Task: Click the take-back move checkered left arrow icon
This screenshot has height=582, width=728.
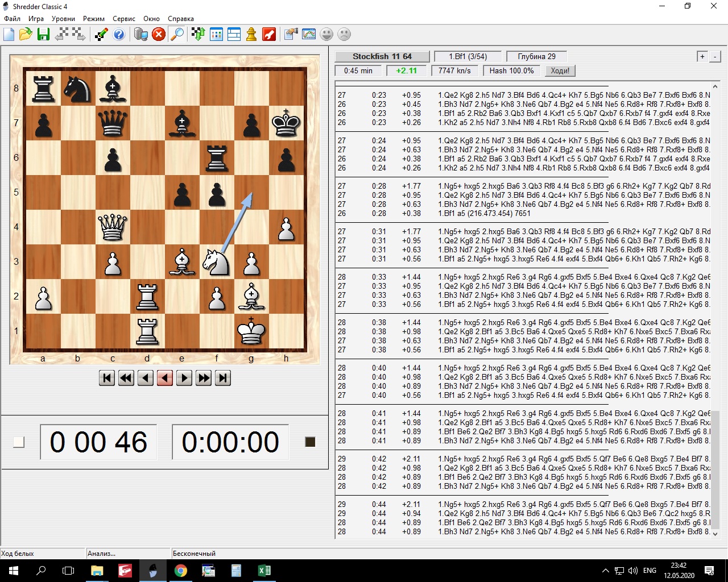Action: (61, 34)
